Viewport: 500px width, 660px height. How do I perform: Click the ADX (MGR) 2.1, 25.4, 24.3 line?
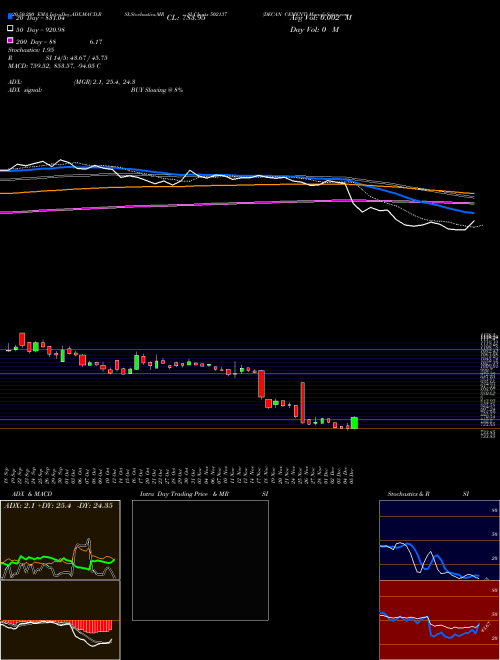tap(72, 82)
